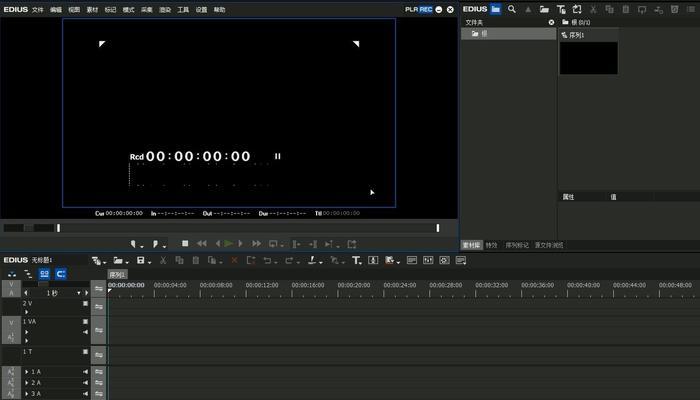This screenshot has width=700, height=400.
Task: Jump to previous edit point
Action: point(296,244)
